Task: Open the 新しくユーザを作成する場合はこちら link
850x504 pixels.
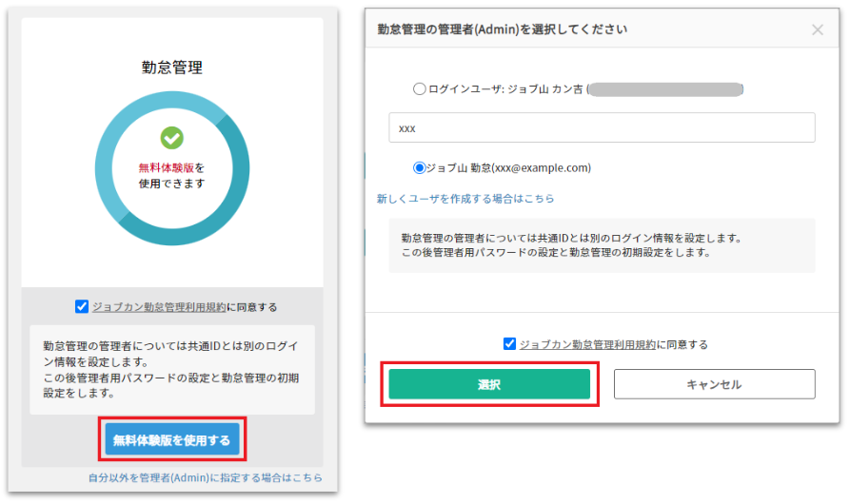Action: [x=465, y=199]
